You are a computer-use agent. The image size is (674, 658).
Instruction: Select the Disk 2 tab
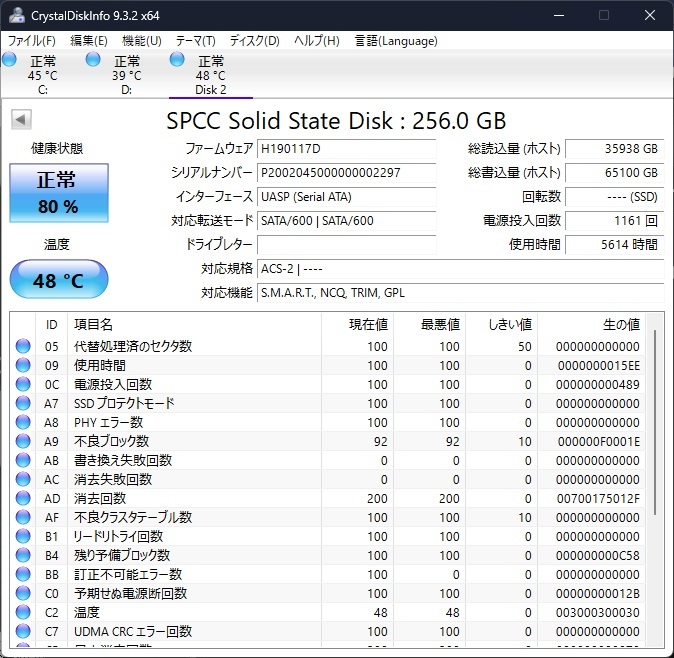coord(211,74)
